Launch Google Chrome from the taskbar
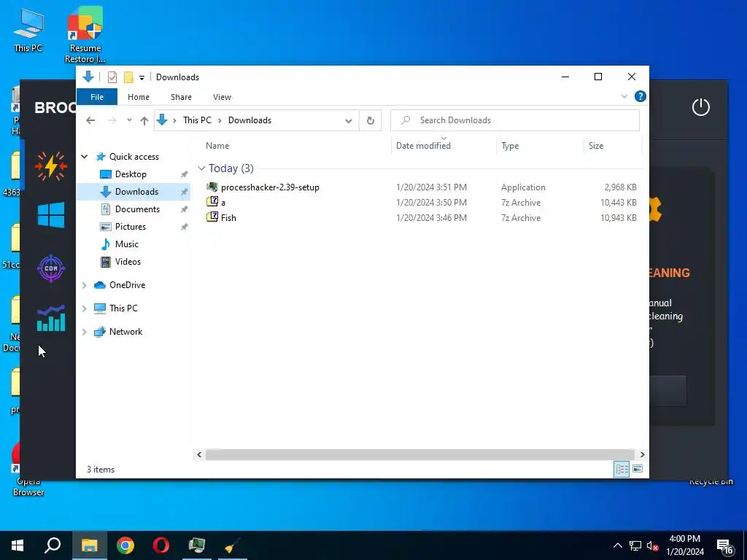 (125, 545)
